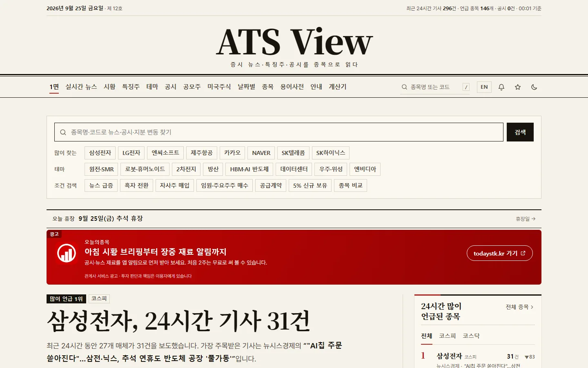
Task: Choose the 카카오 quick search chip
Action: click(232, 153)
